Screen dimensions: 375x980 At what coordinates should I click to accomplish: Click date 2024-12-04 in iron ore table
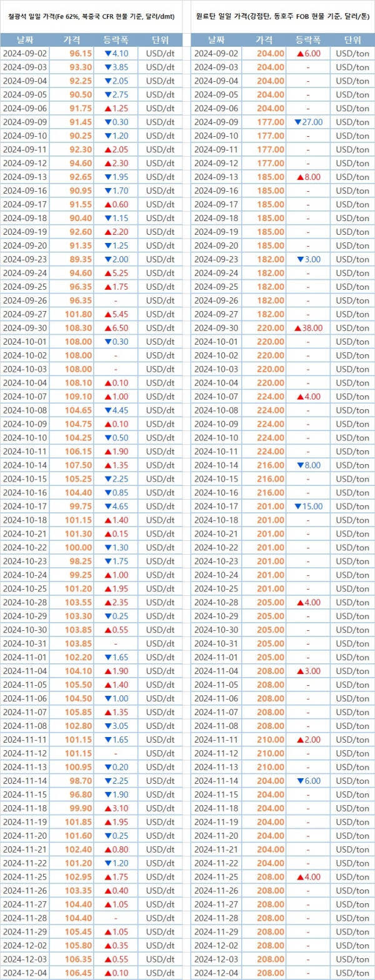[x=25, y=973]
